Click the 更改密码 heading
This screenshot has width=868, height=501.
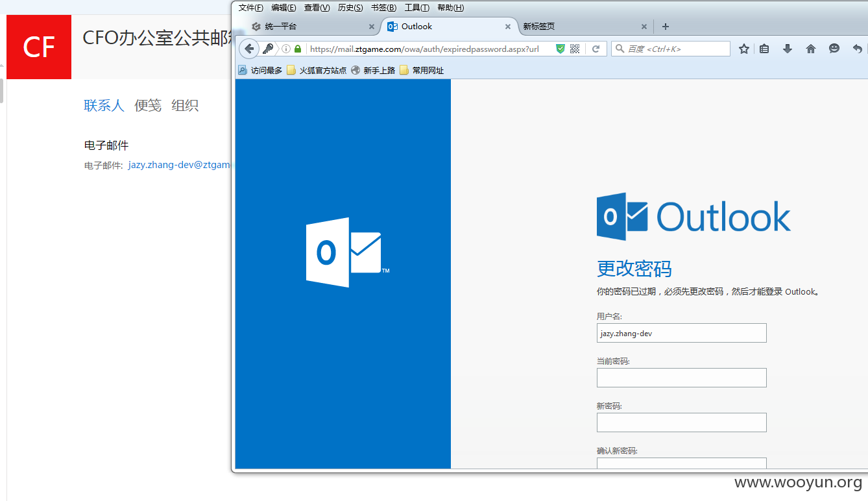pyautogui.click(x=634, y=269)
